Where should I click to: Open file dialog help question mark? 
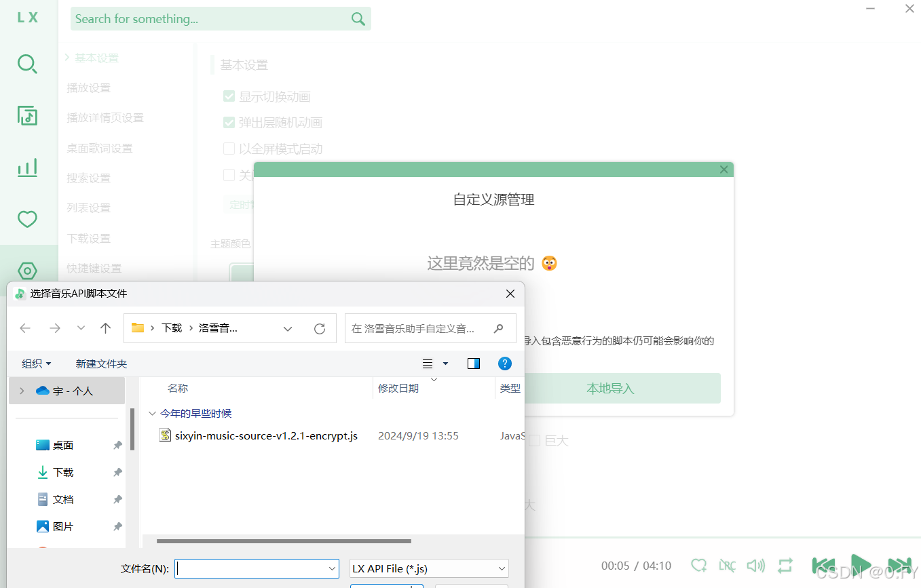click(x=505, y=364)
